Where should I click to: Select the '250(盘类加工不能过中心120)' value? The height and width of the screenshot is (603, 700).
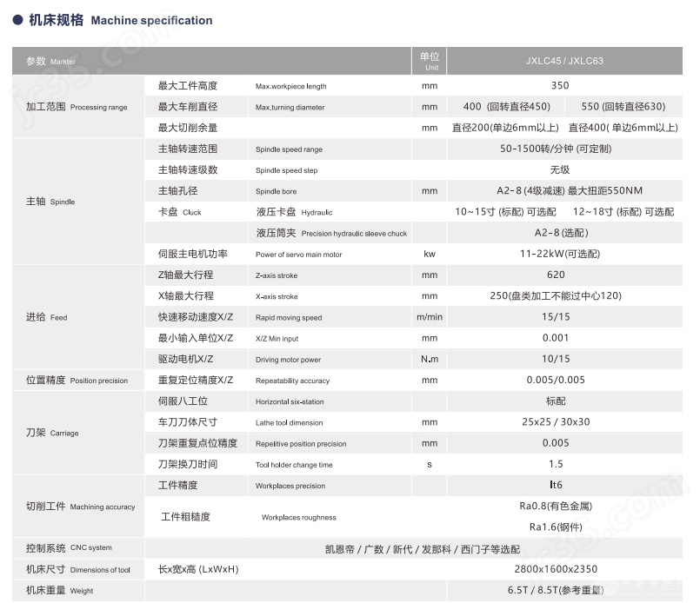coord(556,295)
